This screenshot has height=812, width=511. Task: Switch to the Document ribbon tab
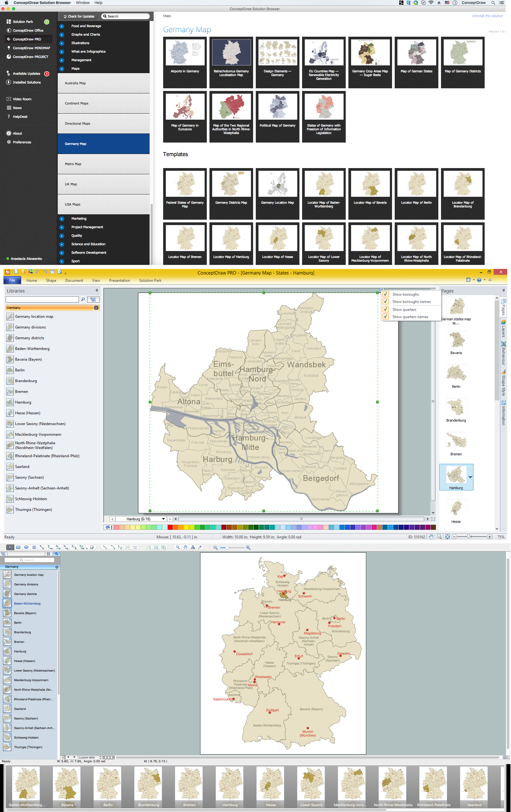pyautogui.click(x=74, y=280)
